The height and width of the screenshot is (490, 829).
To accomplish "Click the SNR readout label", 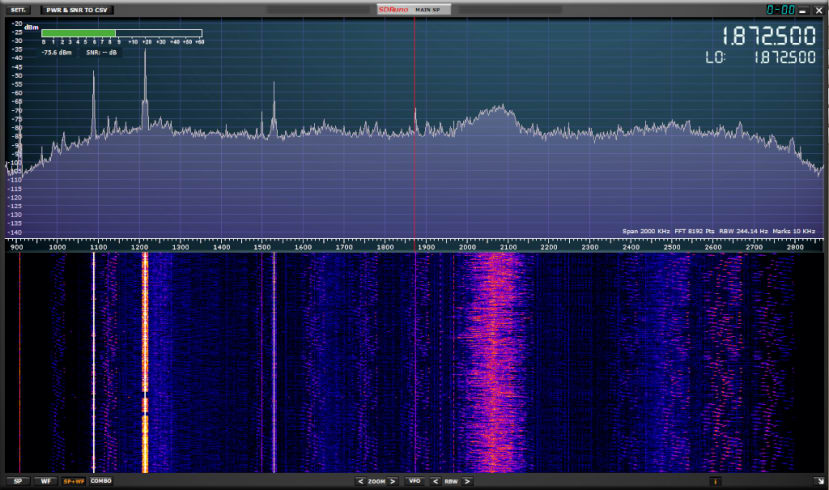I will [x=102, y=53].
